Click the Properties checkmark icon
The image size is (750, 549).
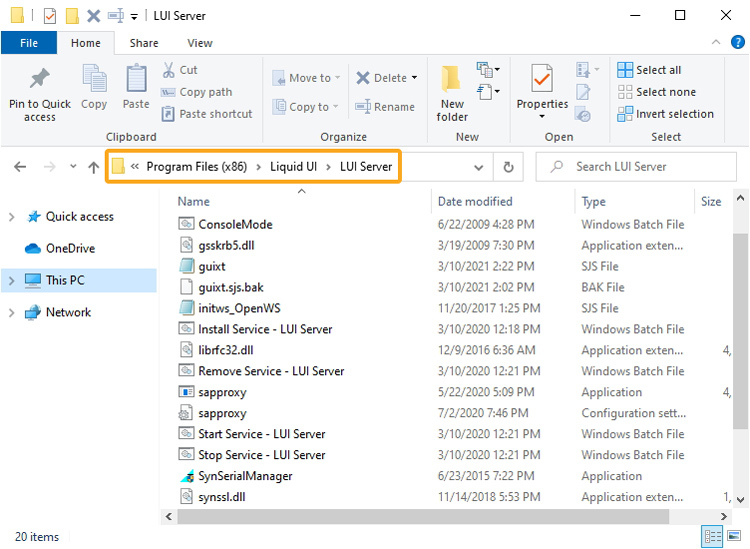tap(542, 78)
